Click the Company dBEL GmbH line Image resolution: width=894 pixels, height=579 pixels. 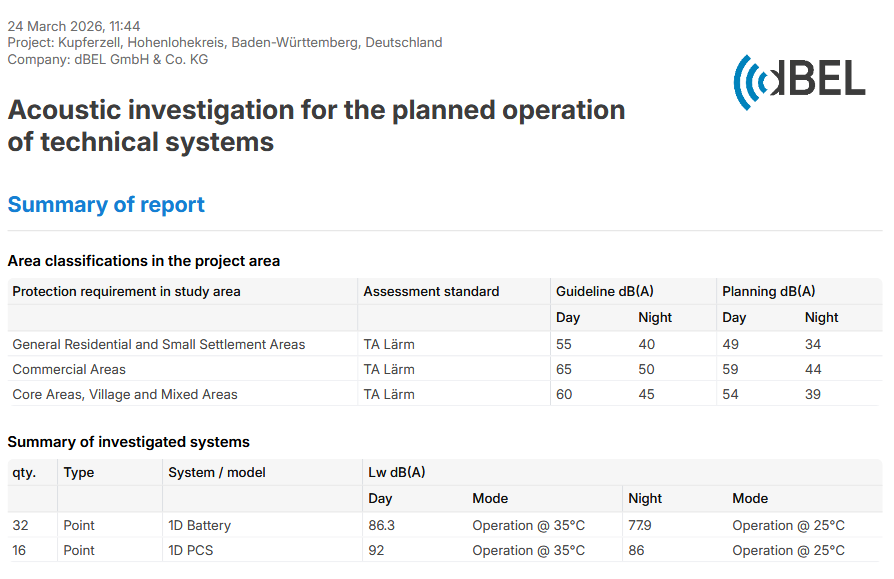click(108, 59)
